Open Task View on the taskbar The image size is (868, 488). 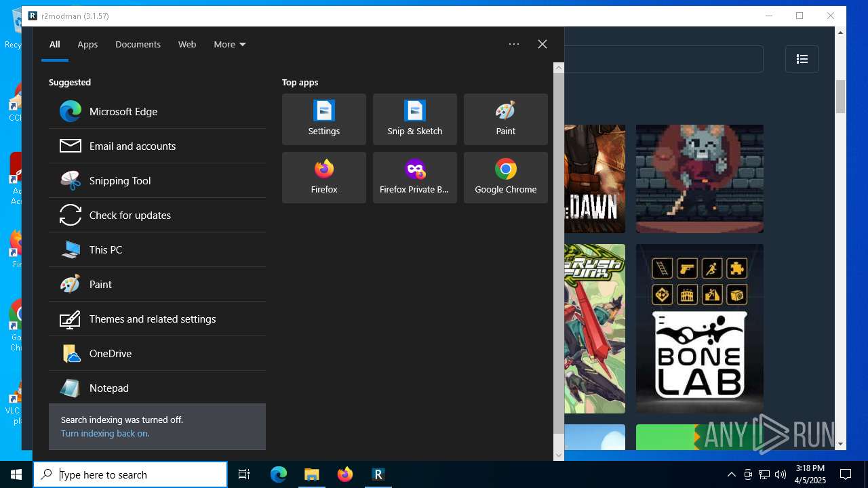click(244, 474)
